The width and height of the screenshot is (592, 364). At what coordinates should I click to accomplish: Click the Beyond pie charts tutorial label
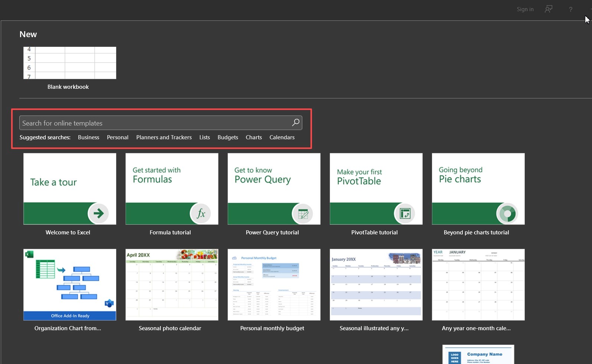click(476, 233)
